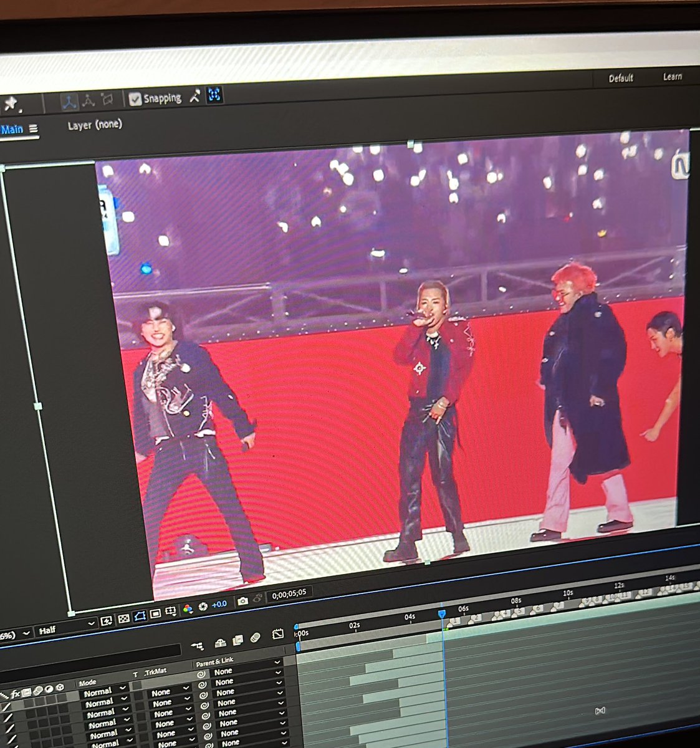Uncheck the Snapping checkbox
Image resolution: width=700 pixels, height=748 pixels.
(x=135, y=98)
